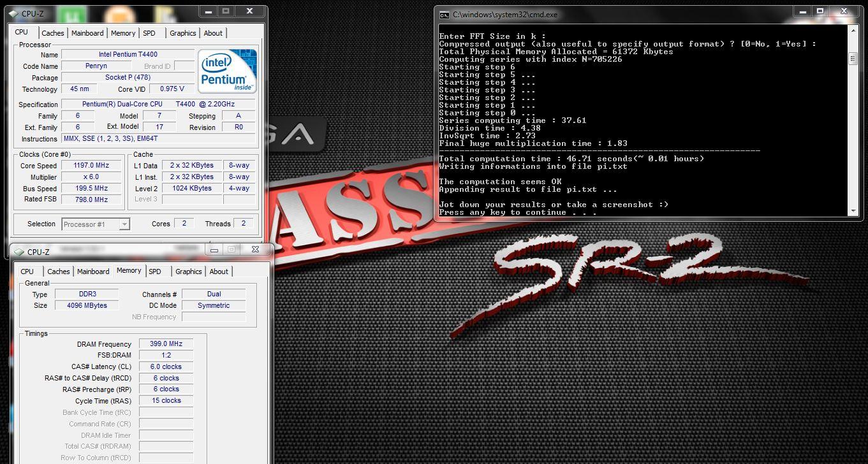Viewport: 868px width, 464px height.
Task: Click Instructions field MMX, SSE, EM64T
Action: tap(158, 138)
